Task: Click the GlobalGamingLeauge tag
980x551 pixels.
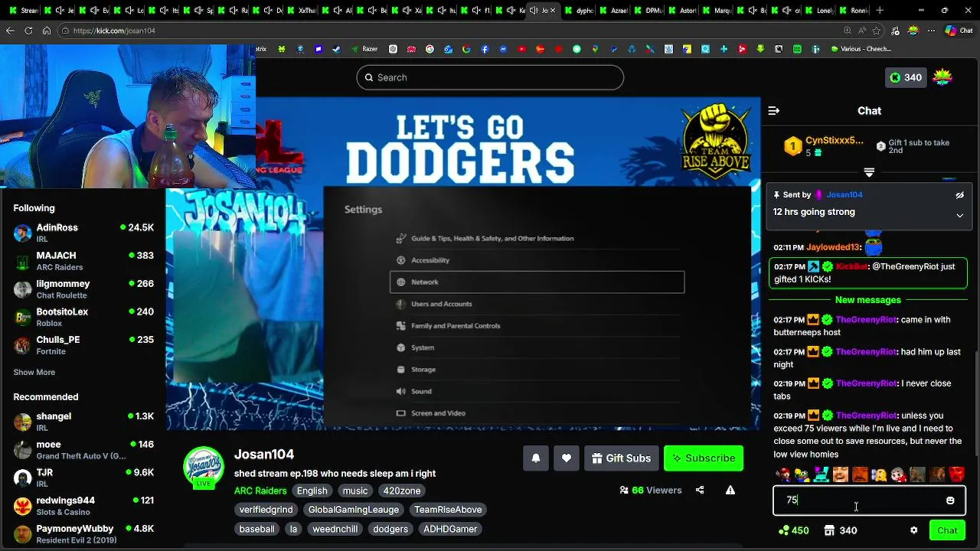Action: [354, 510]
